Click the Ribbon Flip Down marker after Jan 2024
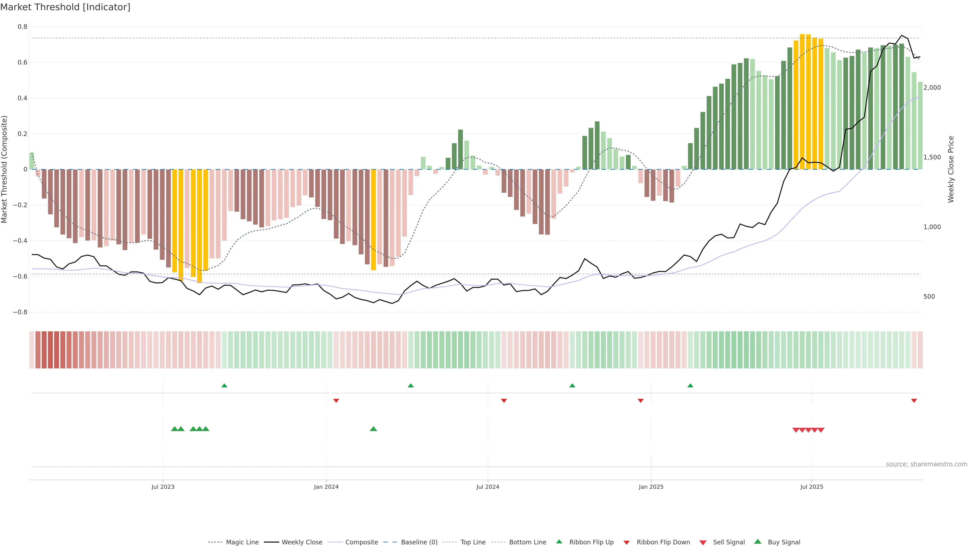The height and width of the screenshot is (551, 980). point(336,400)
